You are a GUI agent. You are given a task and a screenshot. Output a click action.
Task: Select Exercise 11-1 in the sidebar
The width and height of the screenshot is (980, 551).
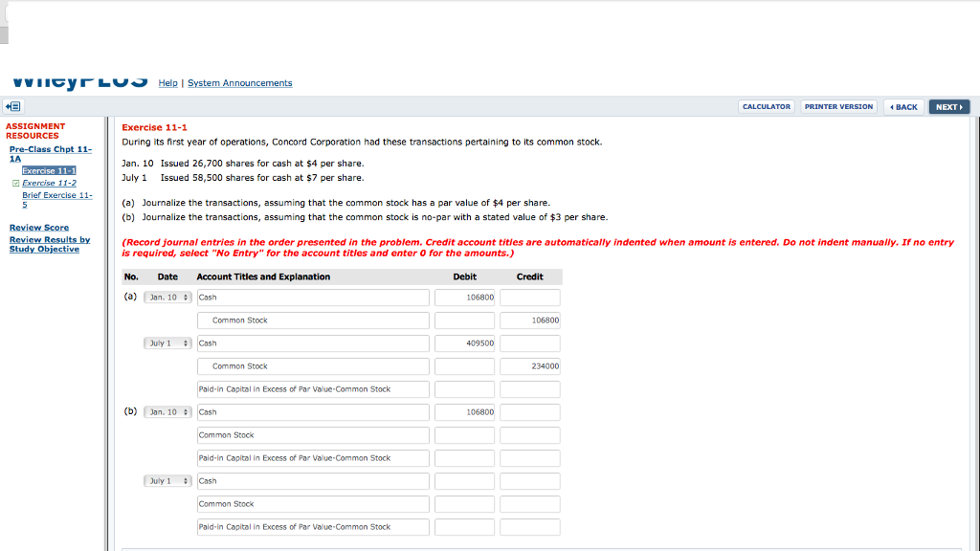pos(51,169)
